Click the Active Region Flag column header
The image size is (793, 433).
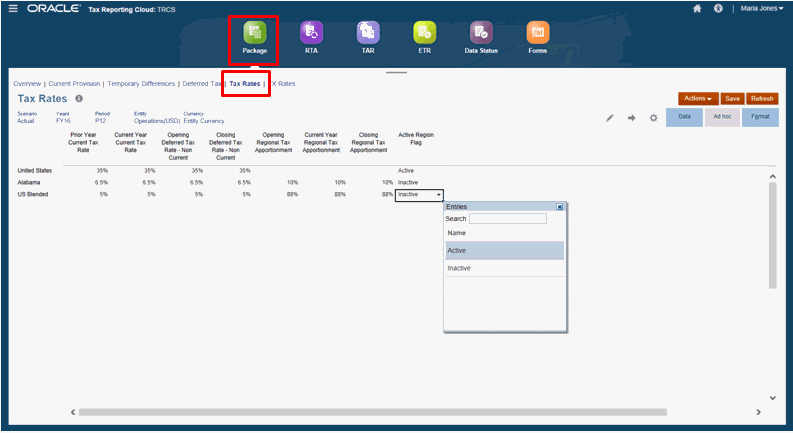point(416,139)
